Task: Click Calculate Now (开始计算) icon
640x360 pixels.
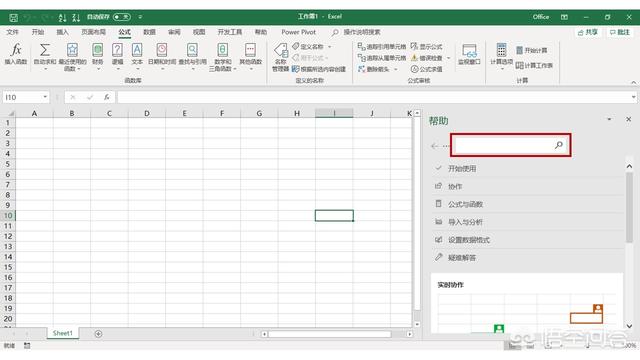Action: [520, 50]
